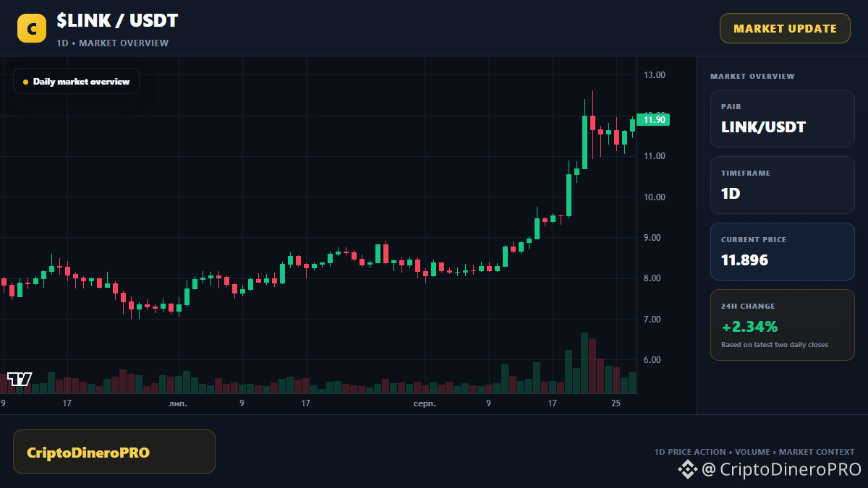The height and width of the screenshot is (488, 868).
Task: Click the $LINK / USDT title
Action: tap(117, 21)
